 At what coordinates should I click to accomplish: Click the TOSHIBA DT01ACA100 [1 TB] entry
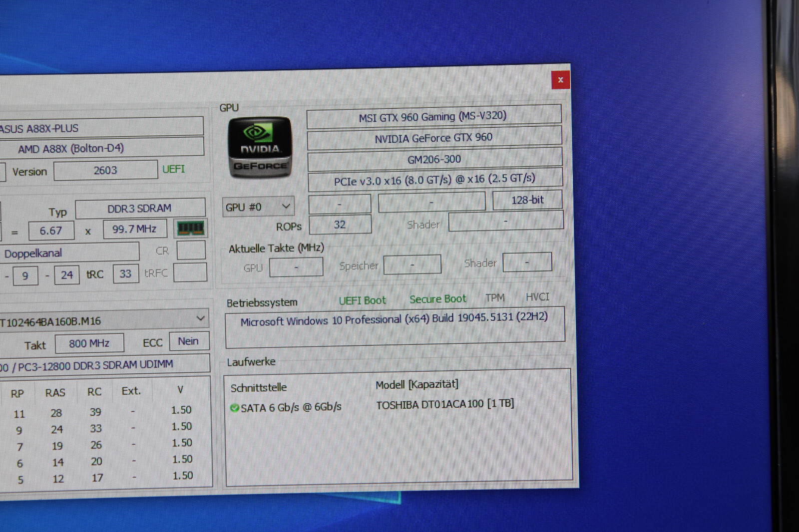coord(445,405)
